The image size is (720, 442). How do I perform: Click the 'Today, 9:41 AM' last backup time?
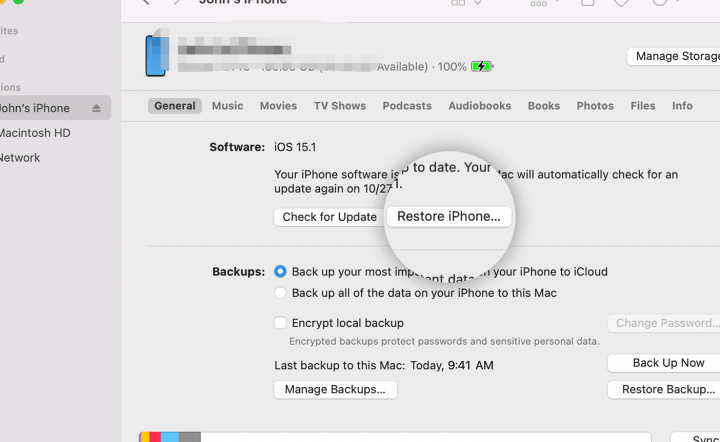tap(451, 365)
